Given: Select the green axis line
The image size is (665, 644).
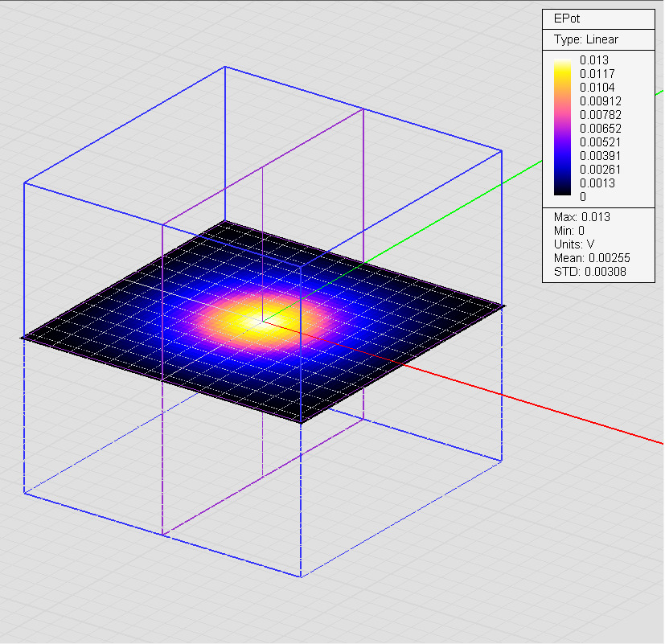Looking at the screenshot, I should (523, 171).
